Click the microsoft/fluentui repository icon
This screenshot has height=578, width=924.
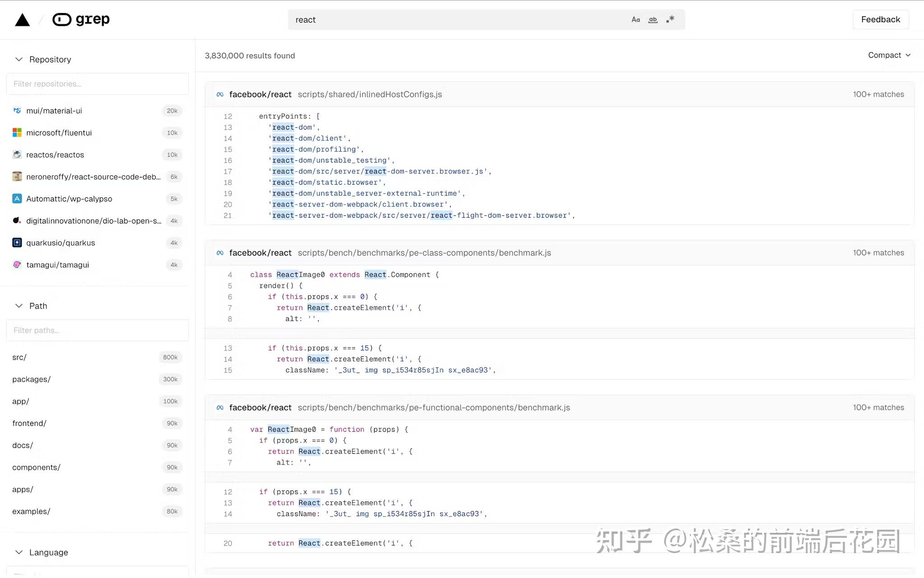(x=17, y=132)
